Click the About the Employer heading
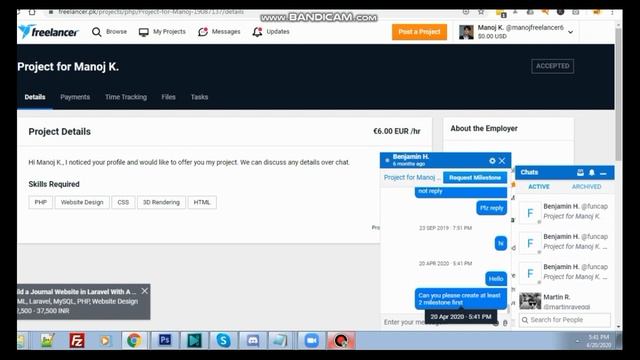 click(x=484, y=129)
